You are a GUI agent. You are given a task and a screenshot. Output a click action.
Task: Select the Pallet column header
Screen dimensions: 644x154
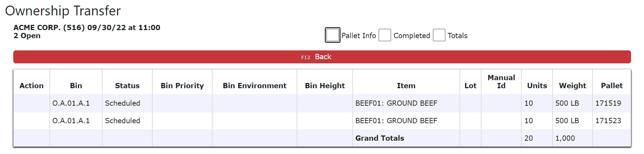pos(611,85)
